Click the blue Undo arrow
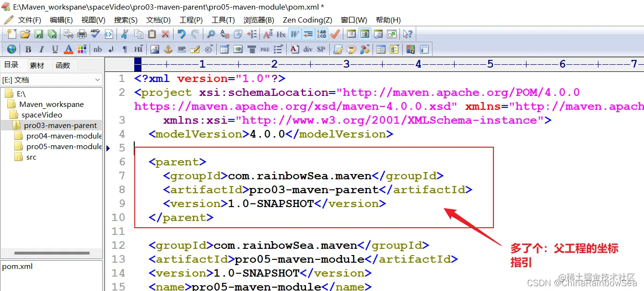 click(x=181, y=34)
